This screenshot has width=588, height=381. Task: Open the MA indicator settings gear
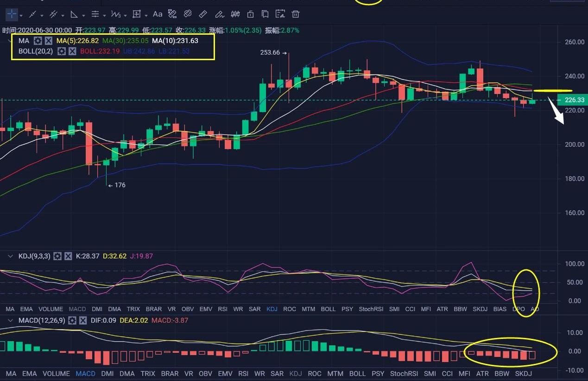pos(38,41)
